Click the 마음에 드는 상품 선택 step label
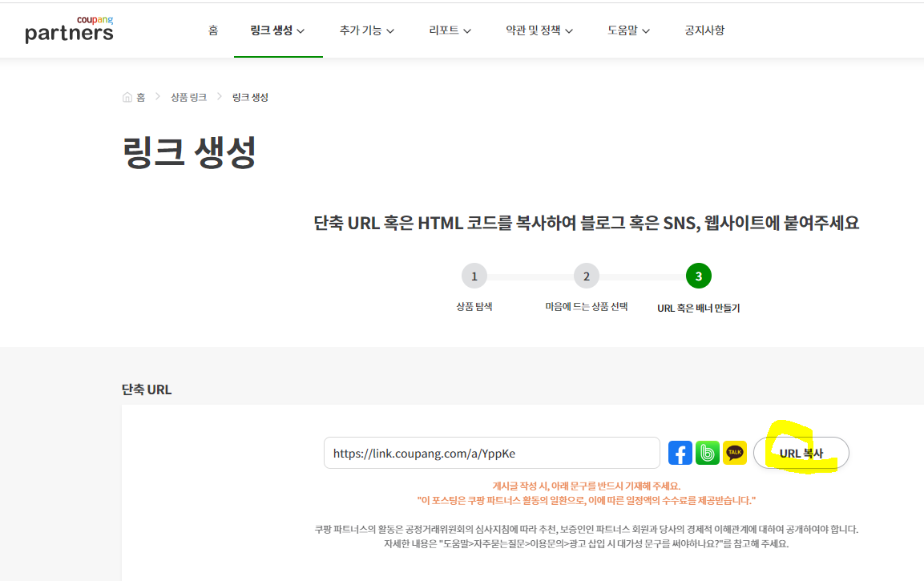 pos(587,306)
